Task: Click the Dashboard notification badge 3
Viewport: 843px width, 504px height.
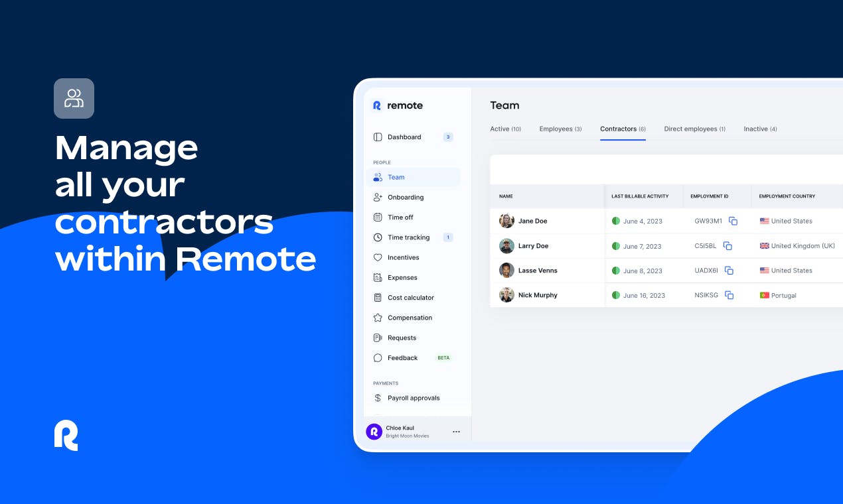Action: tap(448, 137)
